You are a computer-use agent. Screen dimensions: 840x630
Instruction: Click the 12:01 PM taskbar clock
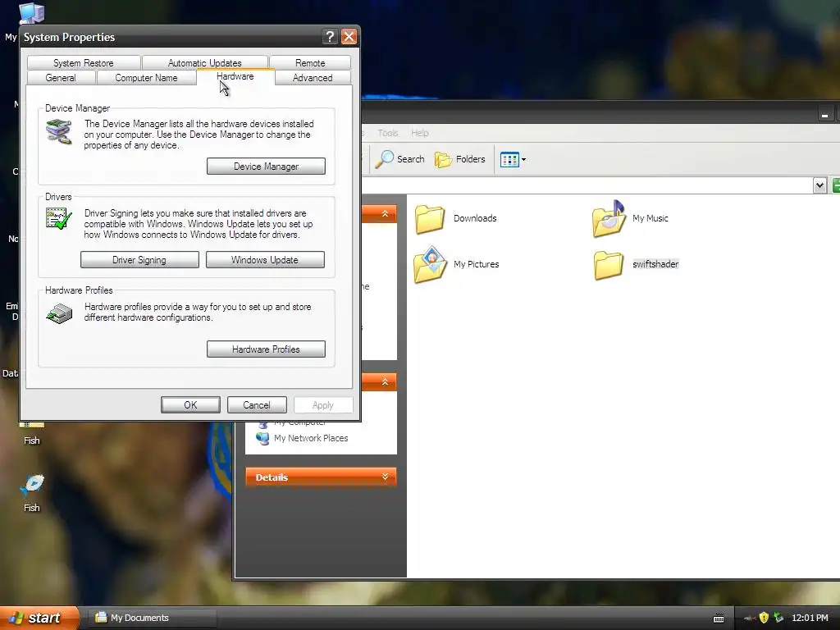coord(810,618)
